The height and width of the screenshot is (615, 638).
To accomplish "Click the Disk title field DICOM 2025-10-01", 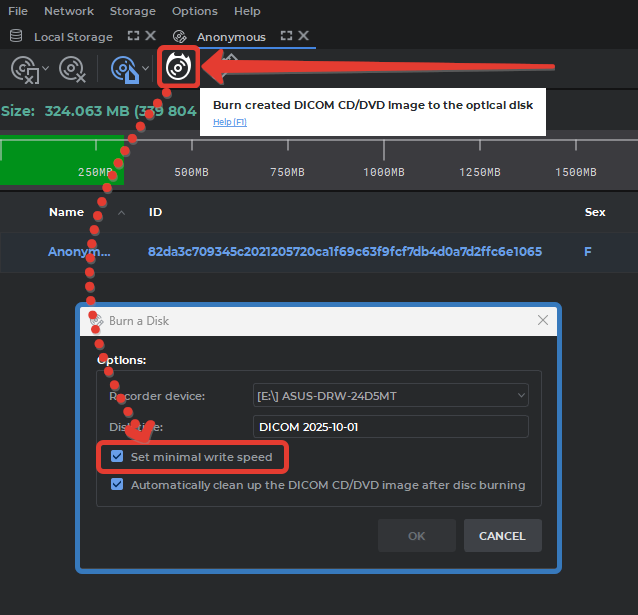I will pos(391,427).
